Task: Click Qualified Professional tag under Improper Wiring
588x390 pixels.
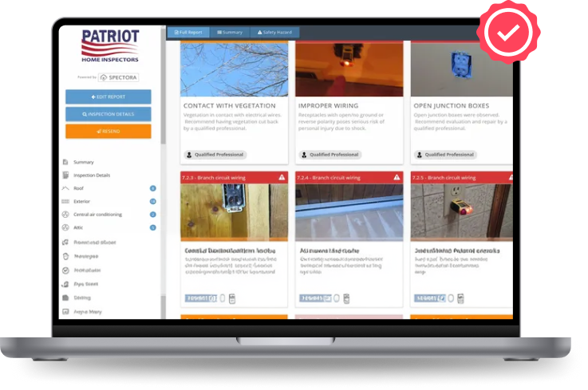Action: point(329,155)
